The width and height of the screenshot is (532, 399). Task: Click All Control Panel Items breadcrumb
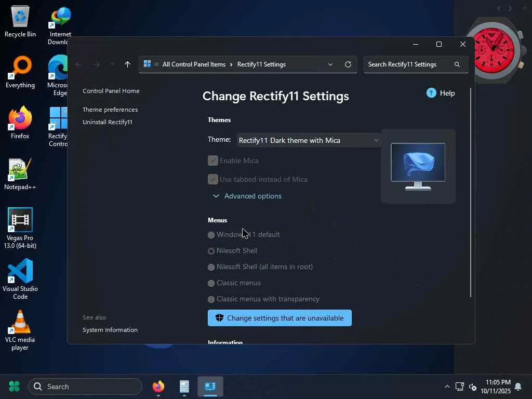pyautogui.click(x=194, y=64)
